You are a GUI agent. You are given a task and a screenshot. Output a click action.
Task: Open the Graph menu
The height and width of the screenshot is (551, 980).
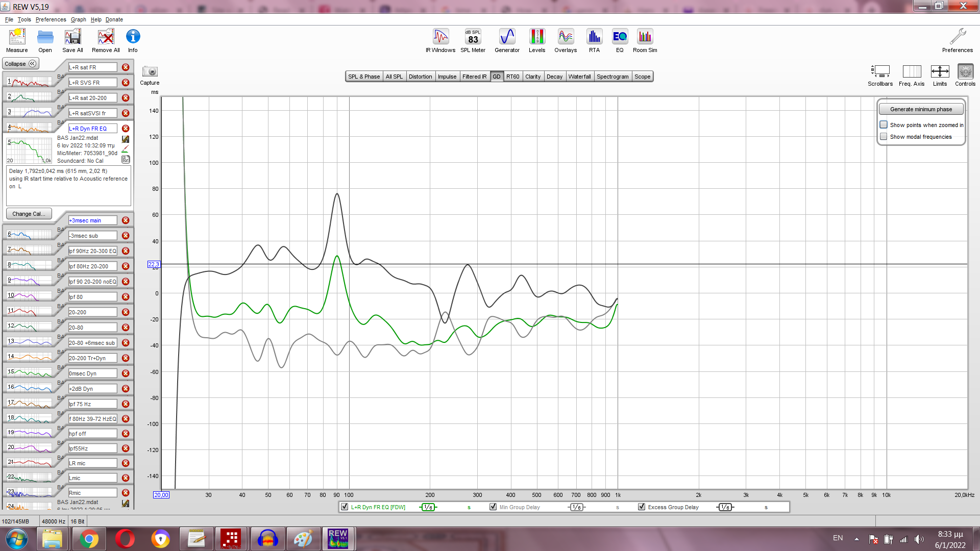coord(79,19)
